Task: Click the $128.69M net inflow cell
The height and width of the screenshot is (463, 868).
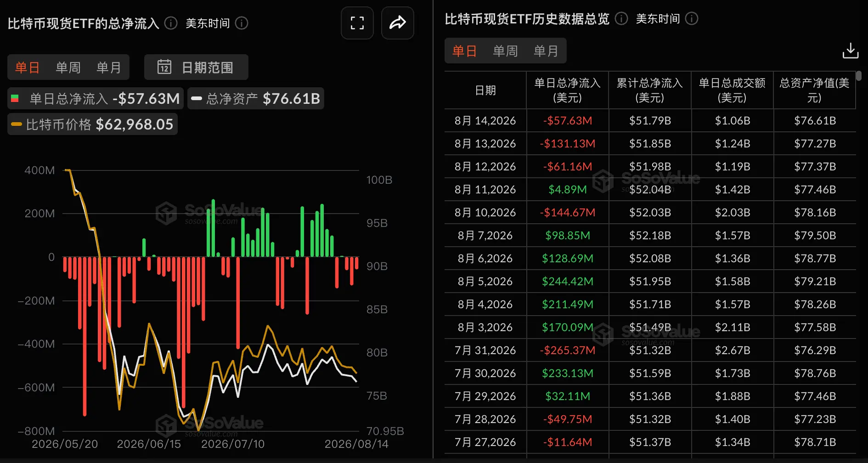Action: tap(568, 258)
